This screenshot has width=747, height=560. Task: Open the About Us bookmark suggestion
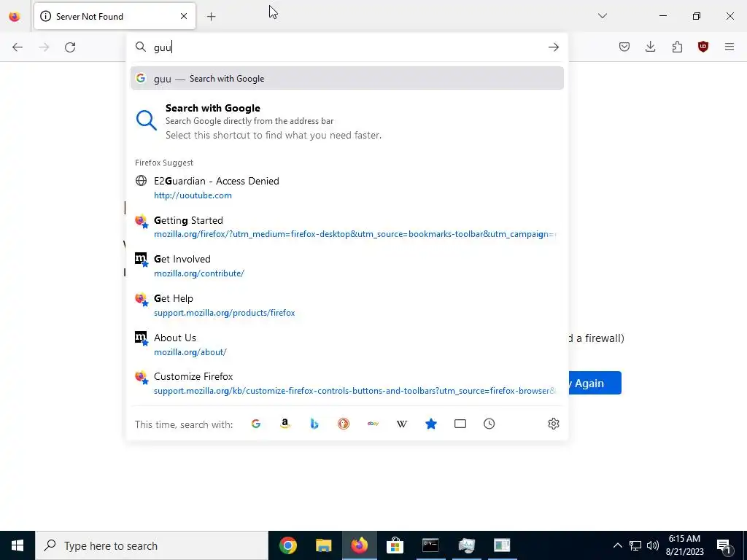[x=347, y=344]
